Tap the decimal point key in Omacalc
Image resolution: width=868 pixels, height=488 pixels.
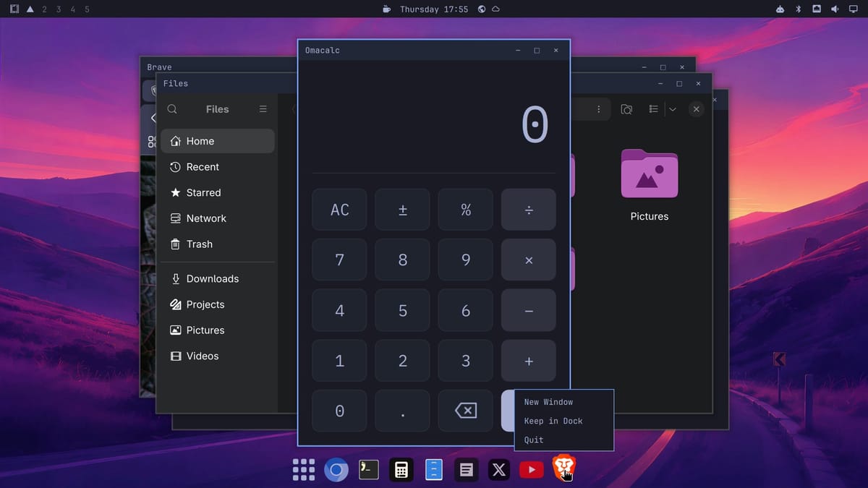(x=403, y=411)
